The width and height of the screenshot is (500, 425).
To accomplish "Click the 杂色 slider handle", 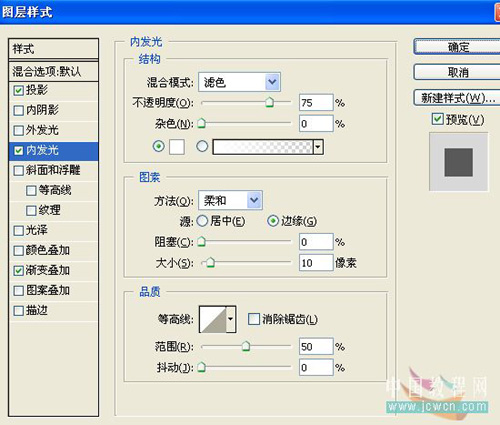I will point(201,123).
